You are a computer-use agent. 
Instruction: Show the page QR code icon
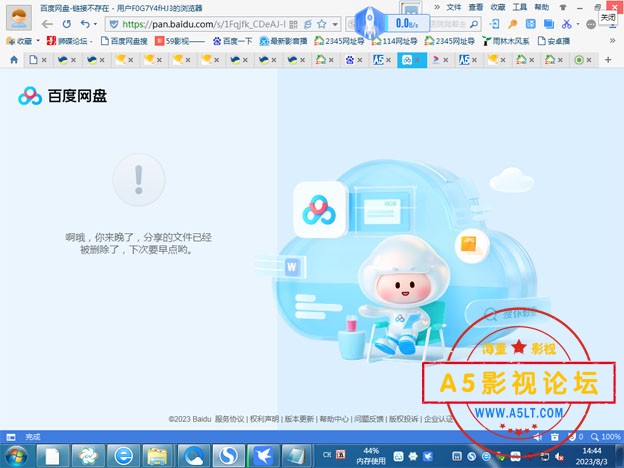tap(293, 24)
